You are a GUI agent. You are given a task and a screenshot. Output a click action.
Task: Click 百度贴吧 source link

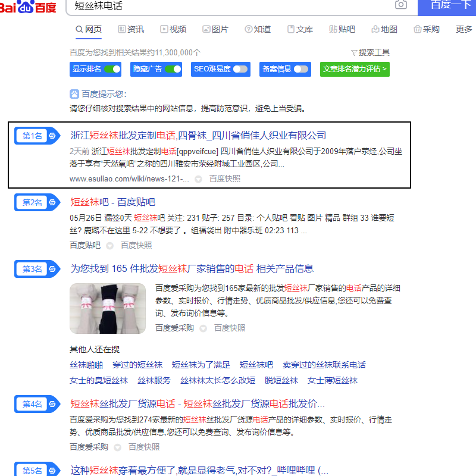point(85,245)
